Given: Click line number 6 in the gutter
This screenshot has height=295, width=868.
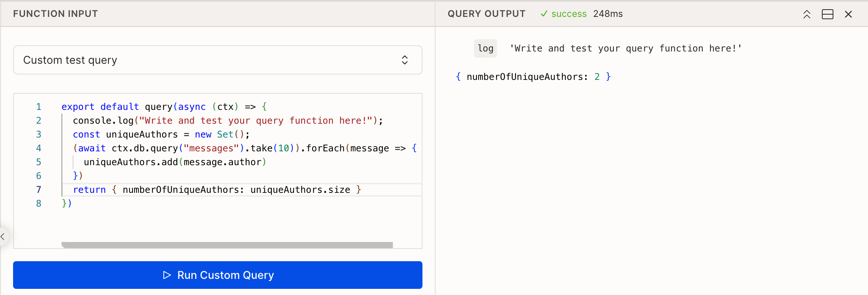Looking at the screenshot, I should click(38, 176).
